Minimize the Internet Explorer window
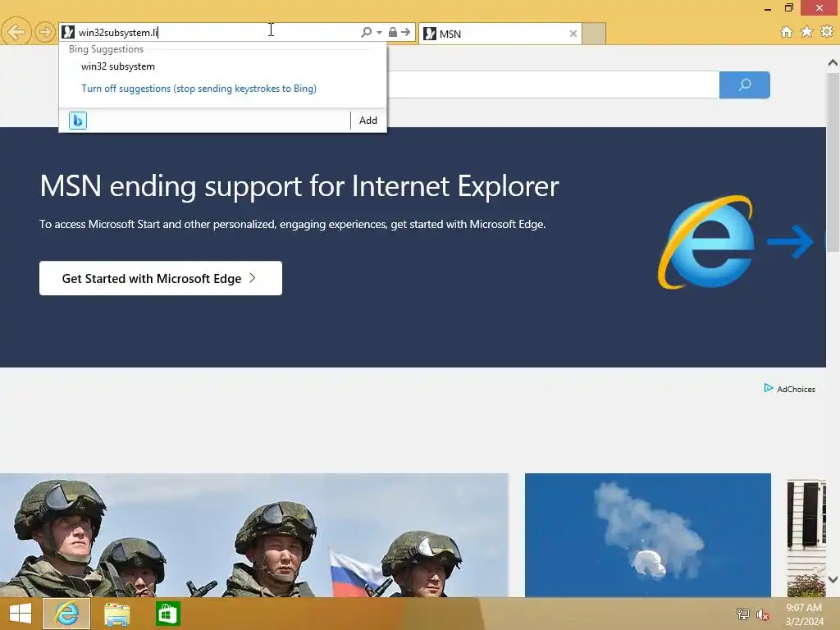 (768, 8)
